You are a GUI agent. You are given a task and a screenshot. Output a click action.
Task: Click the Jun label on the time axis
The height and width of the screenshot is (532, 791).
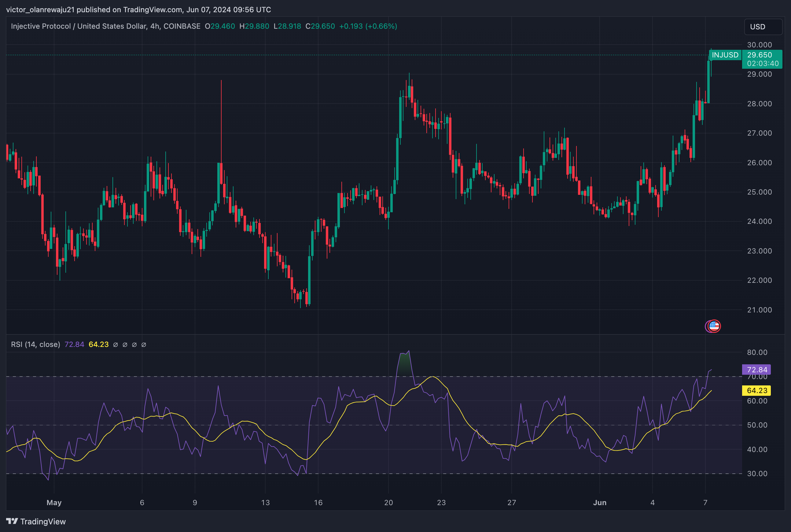pos(600,502)
